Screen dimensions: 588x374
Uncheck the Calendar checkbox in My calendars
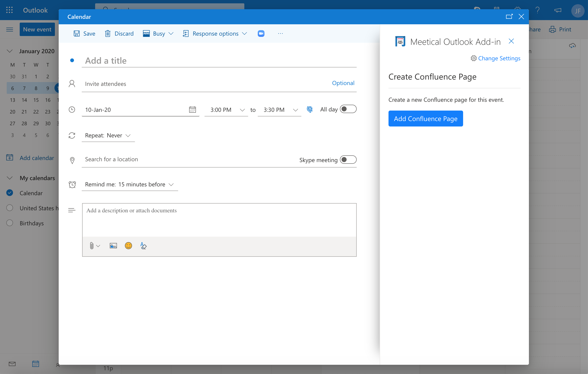(9, 193)
